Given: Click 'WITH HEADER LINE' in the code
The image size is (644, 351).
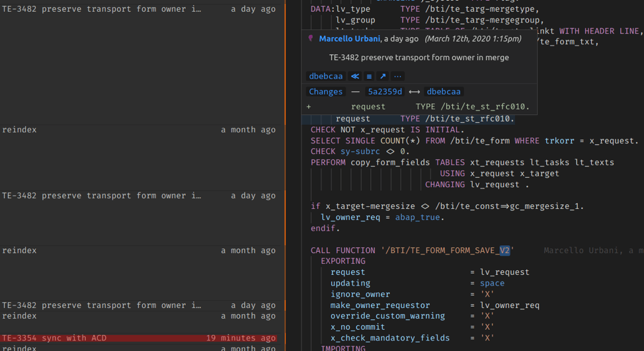Looking at the screenshot, I should (599, 31).
